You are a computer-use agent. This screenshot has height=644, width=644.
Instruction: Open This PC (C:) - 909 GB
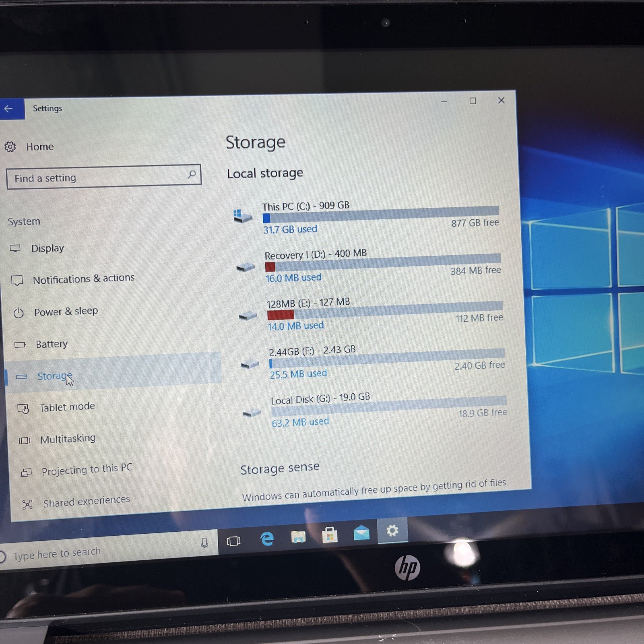click(x=306, y=206)
